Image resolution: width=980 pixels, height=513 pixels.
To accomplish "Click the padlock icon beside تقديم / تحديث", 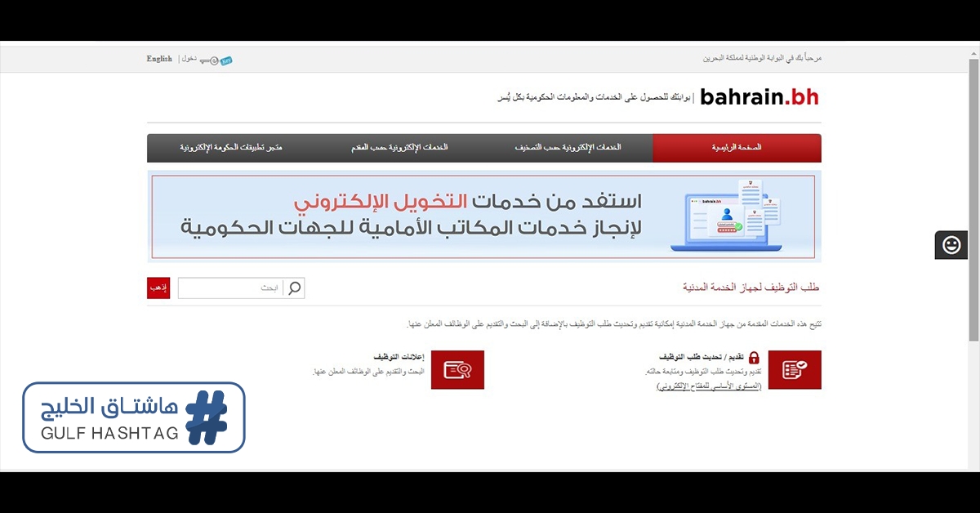I will click(754, 358).
